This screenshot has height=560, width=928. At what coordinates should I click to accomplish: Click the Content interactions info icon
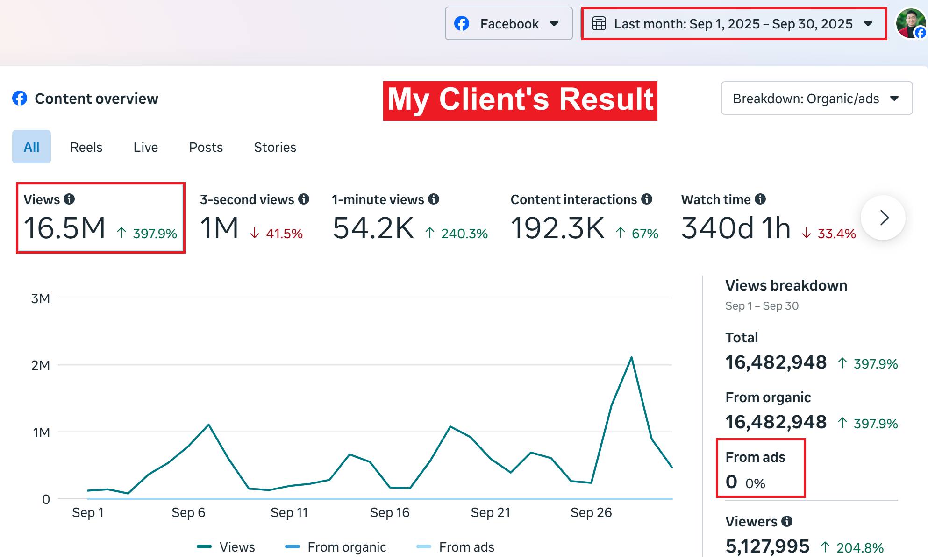[x=647, y=199]
